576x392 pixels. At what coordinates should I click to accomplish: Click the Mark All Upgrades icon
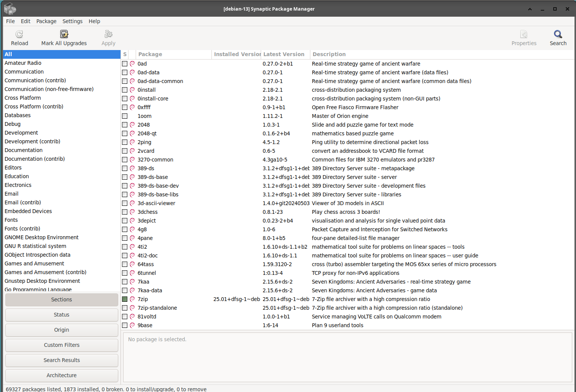[64, 34]
